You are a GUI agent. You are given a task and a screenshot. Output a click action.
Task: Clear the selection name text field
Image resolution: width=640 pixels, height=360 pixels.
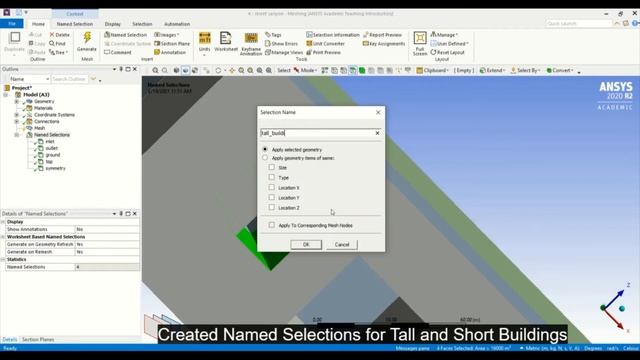tap(377, 133)
